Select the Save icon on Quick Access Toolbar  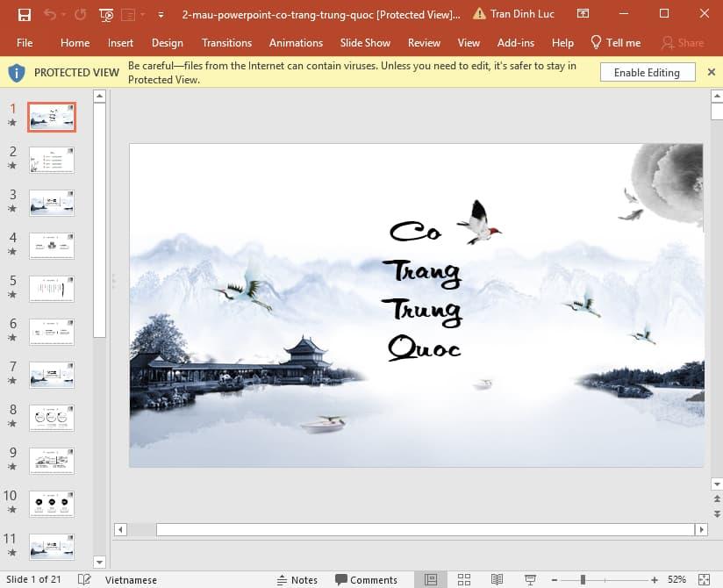25,15
